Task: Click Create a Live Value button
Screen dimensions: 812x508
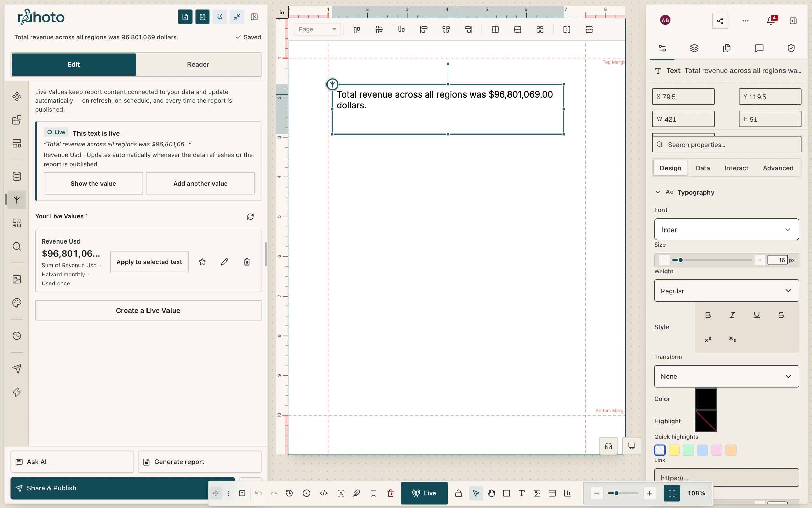Action: coord(148,310)
